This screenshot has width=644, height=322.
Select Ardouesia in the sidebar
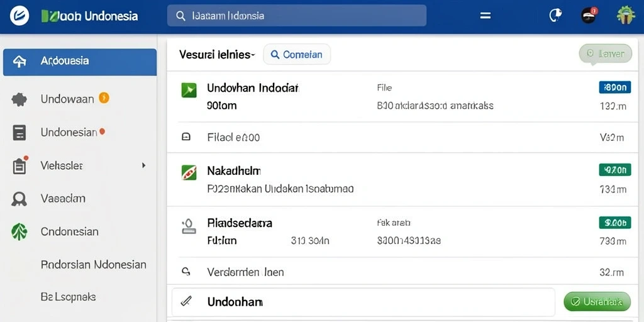pyautogui.click(x=80, y=62)
